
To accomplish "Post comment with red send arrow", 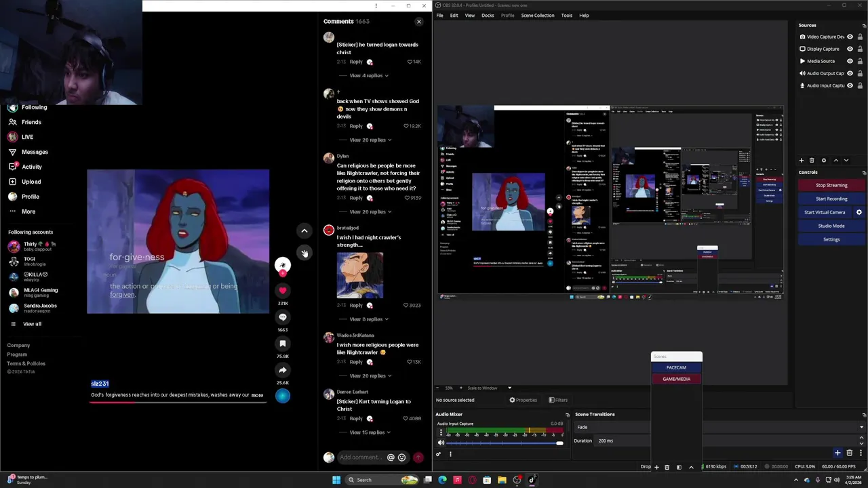I will point(418,457).
